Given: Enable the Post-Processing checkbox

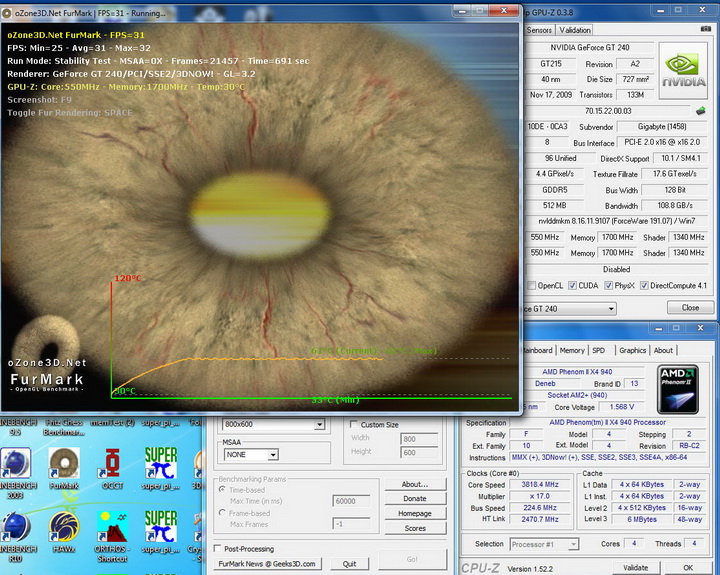Looking at the screenshot, I should click(x=219, y=549).
